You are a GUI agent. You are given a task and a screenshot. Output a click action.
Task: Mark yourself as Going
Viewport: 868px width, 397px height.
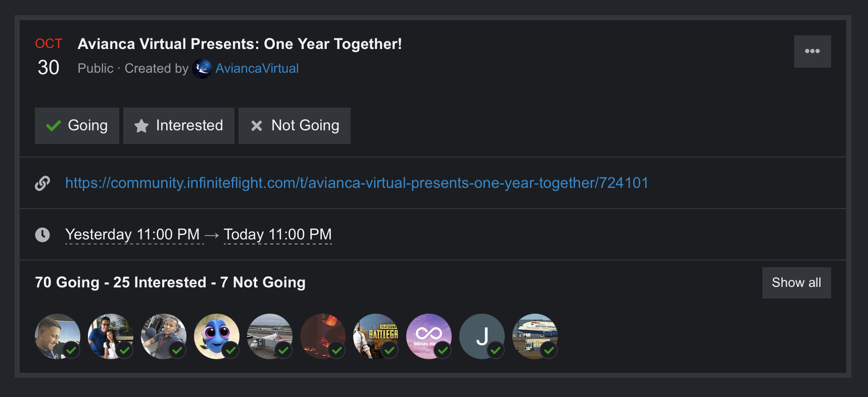[x=77, y=126]
